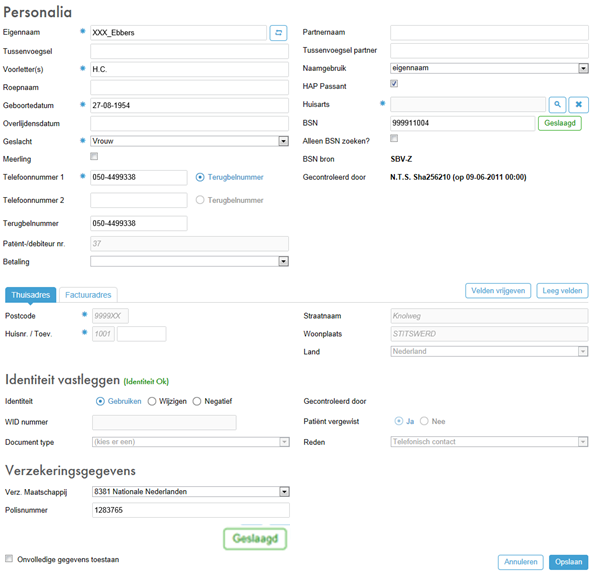Click the refresh icon next to Eigennaam
The width and height of the screenshot is (597, 575).
coord(278,33)
